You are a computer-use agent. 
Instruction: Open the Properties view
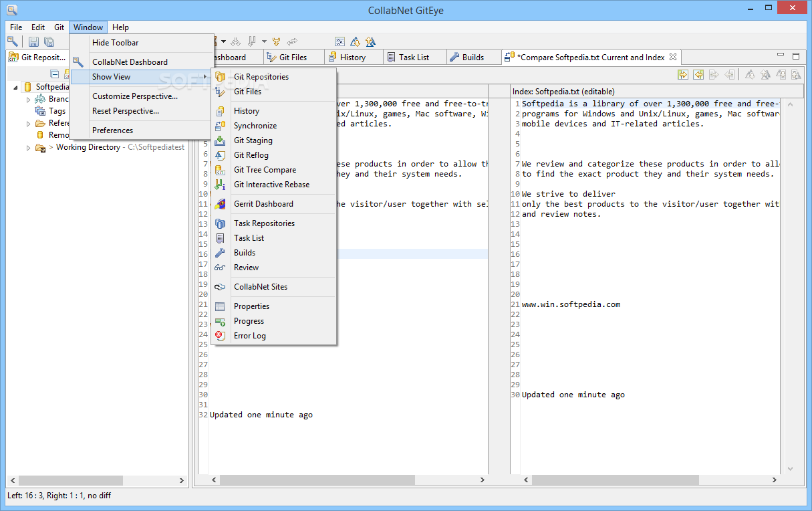coord(274,306)
